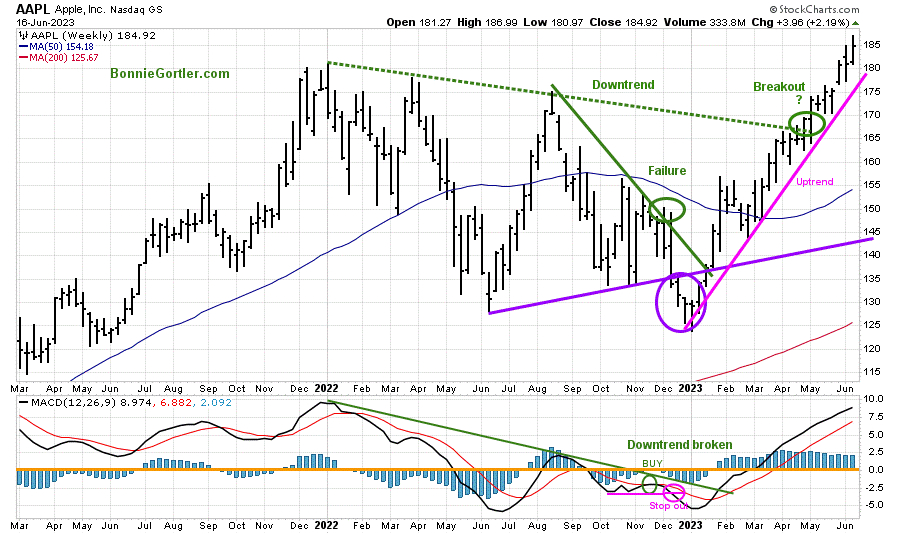The image size is (900, 534).
Task: Click the 'Close 184.92' value
Action: [623, 22]
